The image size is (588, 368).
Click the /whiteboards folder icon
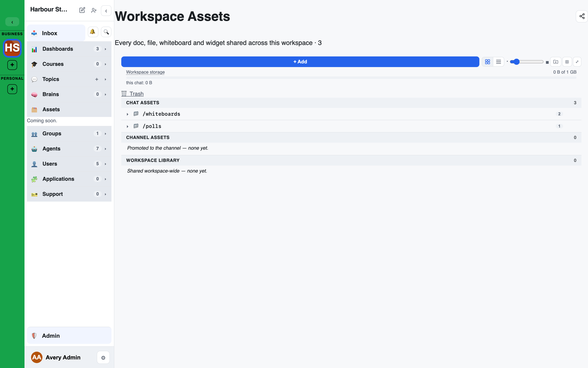coord(136,114)
